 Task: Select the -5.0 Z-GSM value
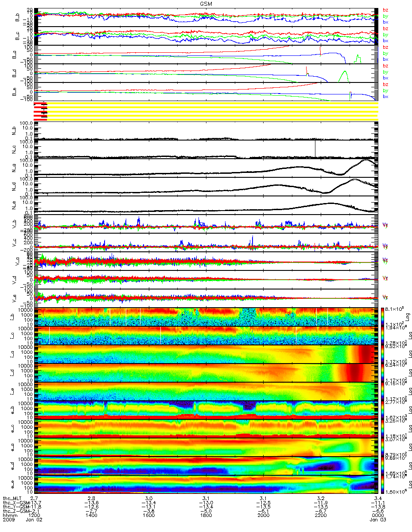206,512
